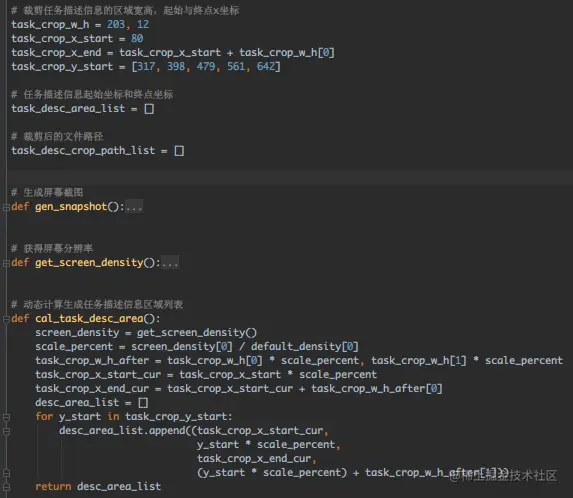573x498 pixels.
Task: Click the comment above task_crop_w_h
Action: pos(125,11)
